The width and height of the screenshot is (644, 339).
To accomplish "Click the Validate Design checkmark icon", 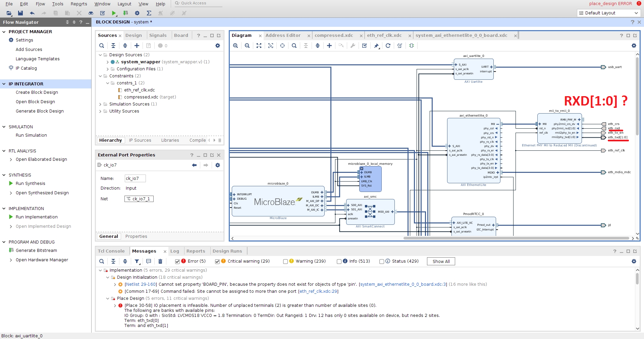I will (365, 46).
